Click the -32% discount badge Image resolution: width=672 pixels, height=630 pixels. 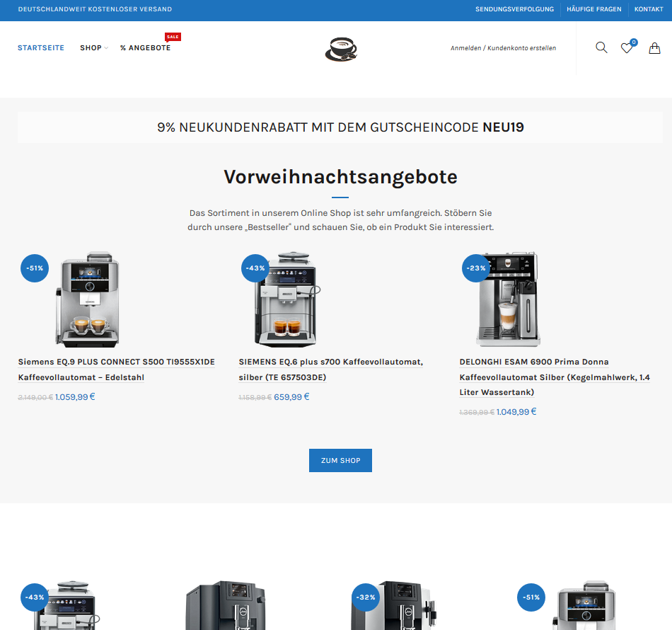366,597
